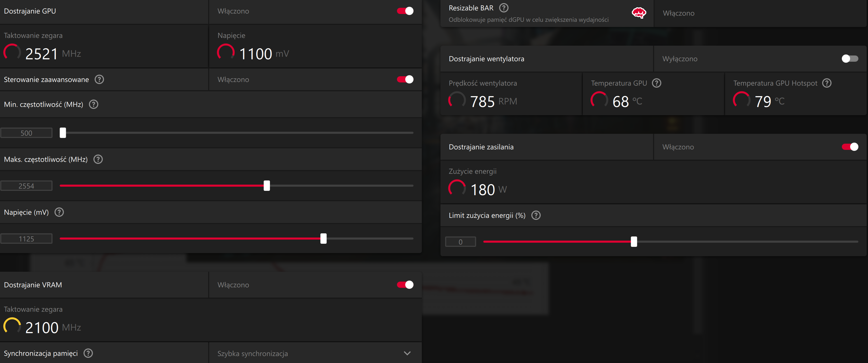Turn off Sterowanie zaawansowane switch
This screenshot has width=868, height=363.
point(405,80)
